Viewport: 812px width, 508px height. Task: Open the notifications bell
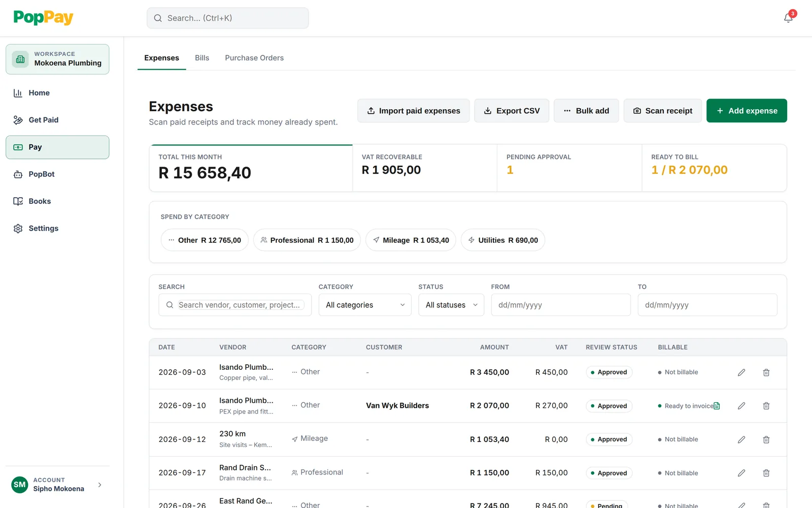coord(788,18)
